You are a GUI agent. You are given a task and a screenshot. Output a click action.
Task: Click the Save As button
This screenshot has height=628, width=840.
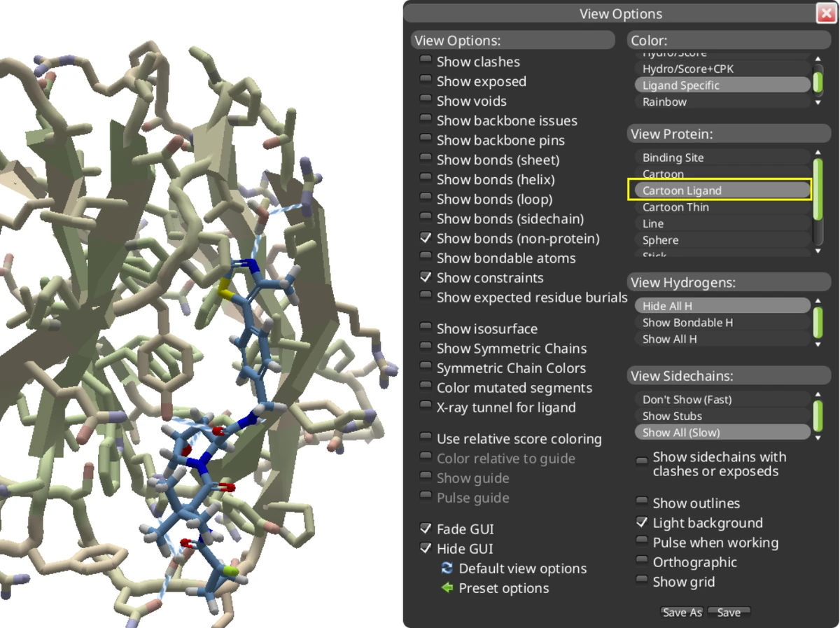(681, 612)
